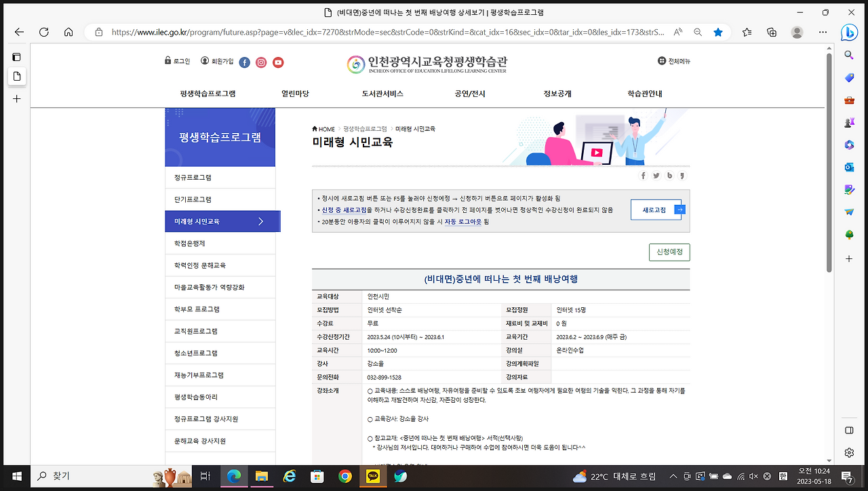Select 재능기부프로그램 in side menu
The width and height of the screenshot is (868, 491).
220,375
